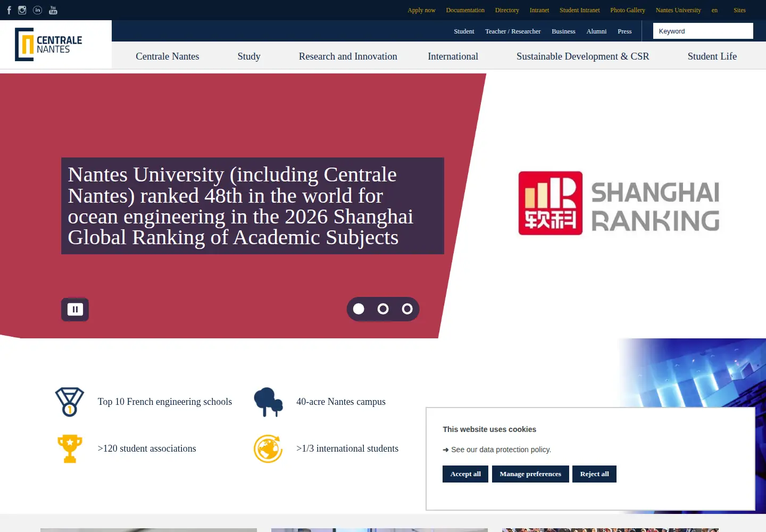Select the third carousel slide dot
The image size is (766, 532).
click(407, 309)
